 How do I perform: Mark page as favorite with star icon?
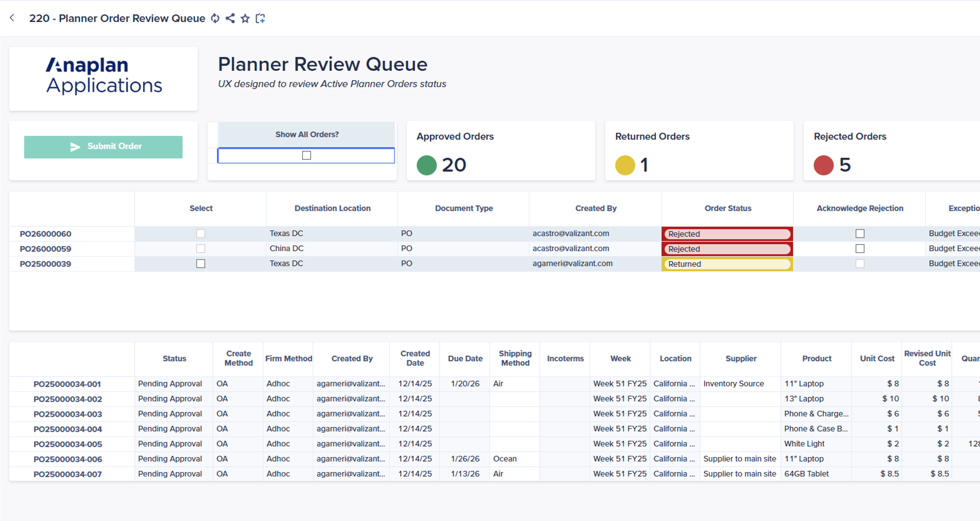tap(245, 18)
